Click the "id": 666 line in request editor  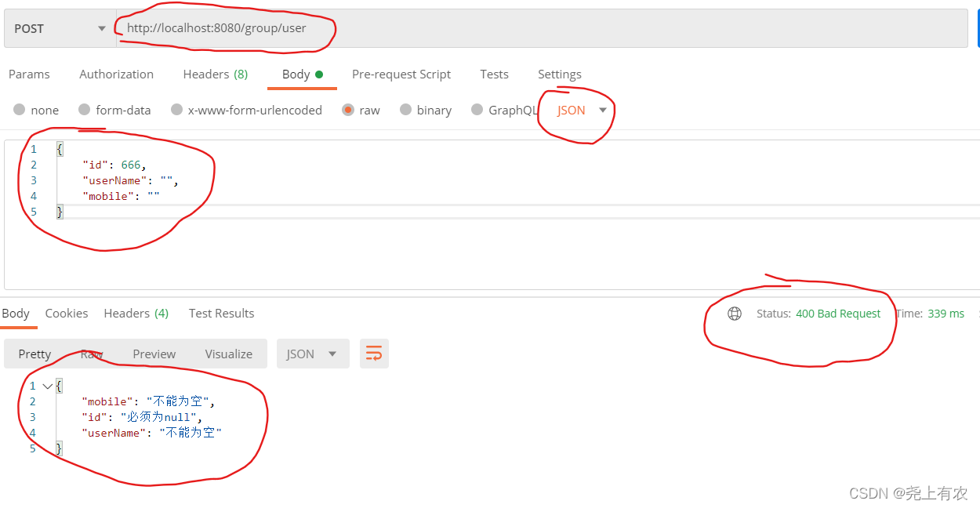coord(114,165)
